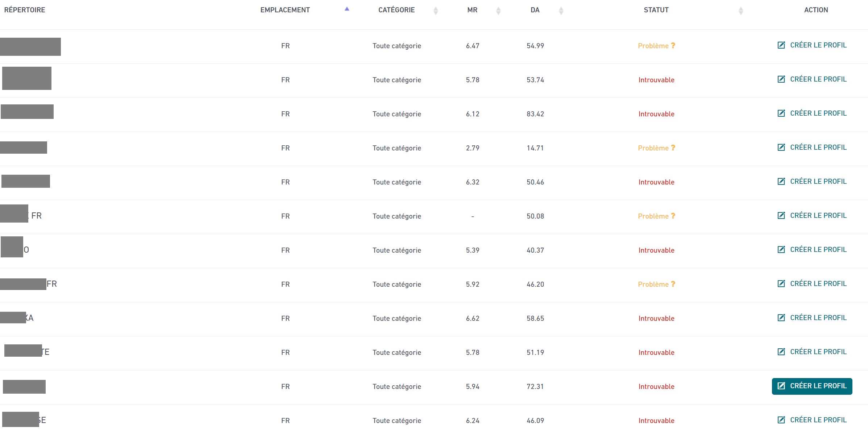Sort table using Catégorie sort arrows
868x431 pixels.
click(x=436, y=11)
